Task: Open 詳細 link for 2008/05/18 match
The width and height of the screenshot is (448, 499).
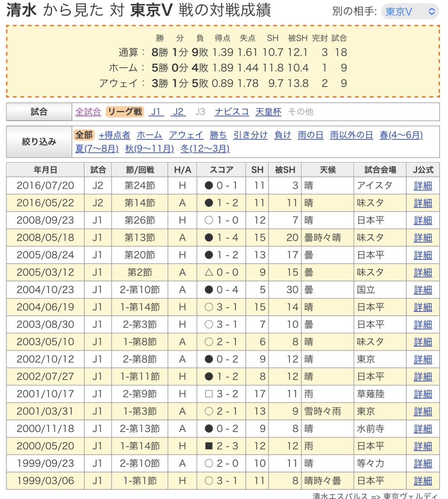Action: (423, 238)
